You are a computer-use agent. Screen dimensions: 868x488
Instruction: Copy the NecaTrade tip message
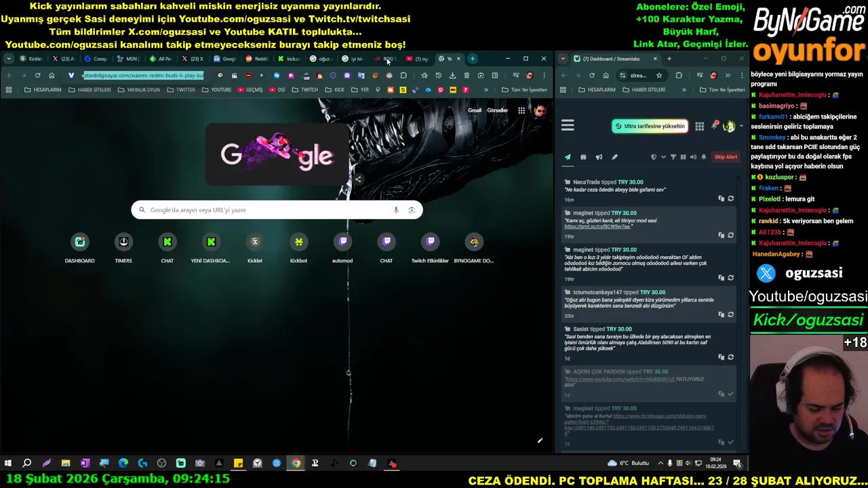721,199
